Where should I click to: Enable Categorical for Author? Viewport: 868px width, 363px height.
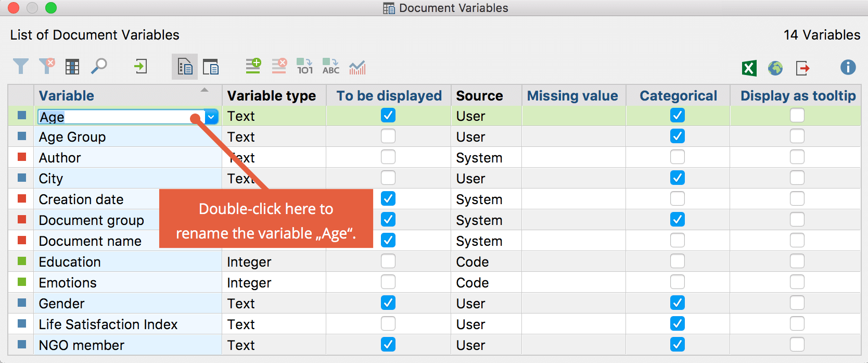(x=678, y=157)
